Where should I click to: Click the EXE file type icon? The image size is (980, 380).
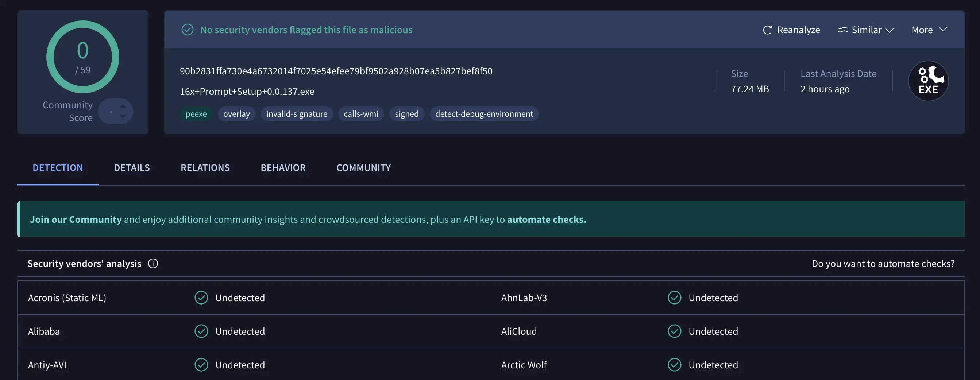click(x=928, y=81)
